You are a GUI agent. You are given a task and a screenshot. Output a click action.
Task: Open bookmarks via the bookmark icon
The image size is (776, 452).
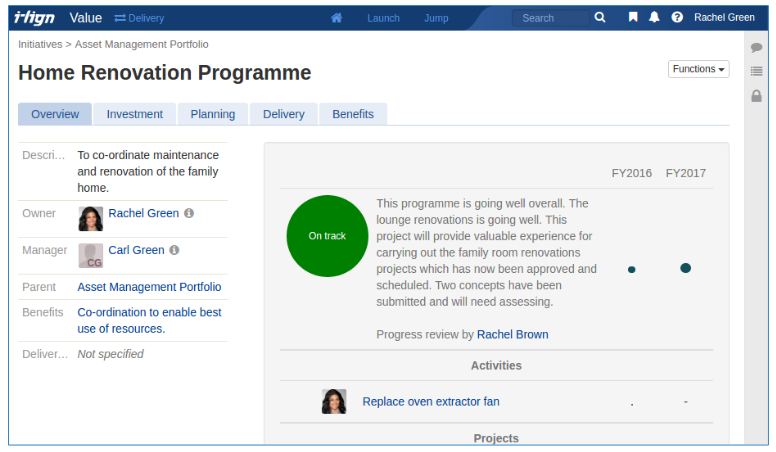click(x=633, y=18)
